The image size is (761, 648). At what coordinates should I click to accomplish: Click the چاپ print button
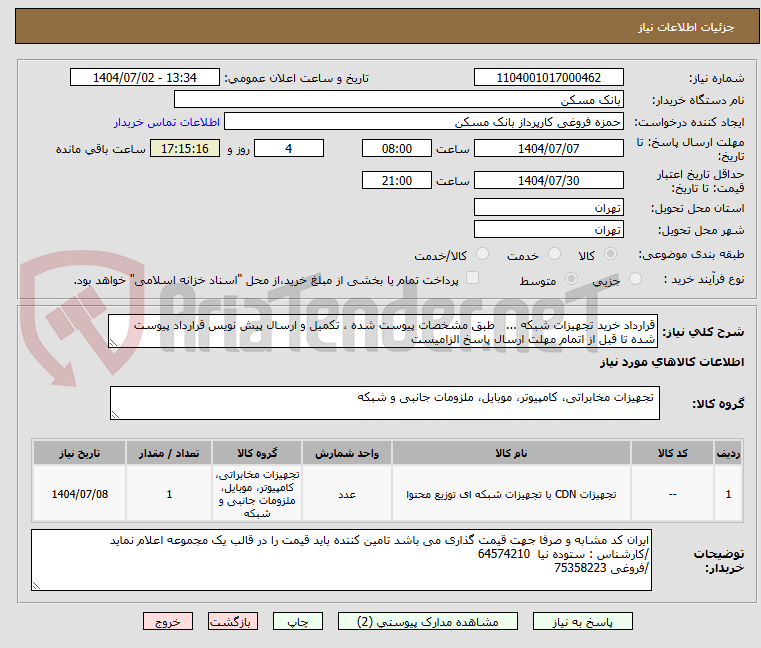pyautogui.click(x=298, y=621)
